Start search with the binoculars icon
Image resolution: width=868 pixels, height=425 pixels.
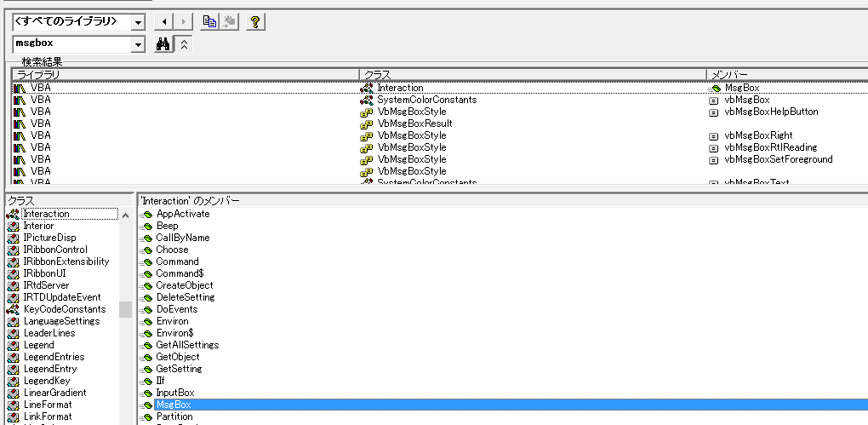pyautogui.click(x=163, y=44)
